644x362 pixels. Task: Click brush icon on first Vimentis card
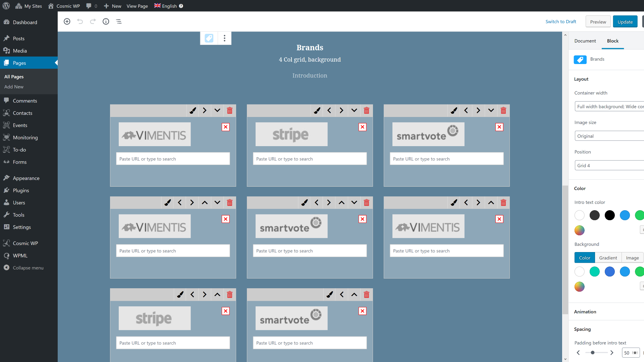[x=193, y=111]
